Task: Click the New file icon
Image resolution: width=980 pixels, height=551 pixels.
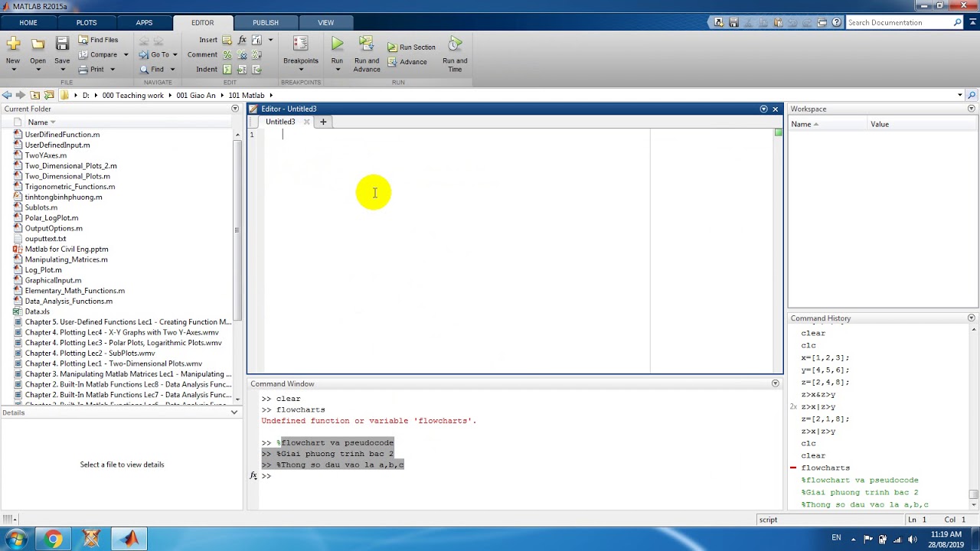Action: (x=13, y=44)
